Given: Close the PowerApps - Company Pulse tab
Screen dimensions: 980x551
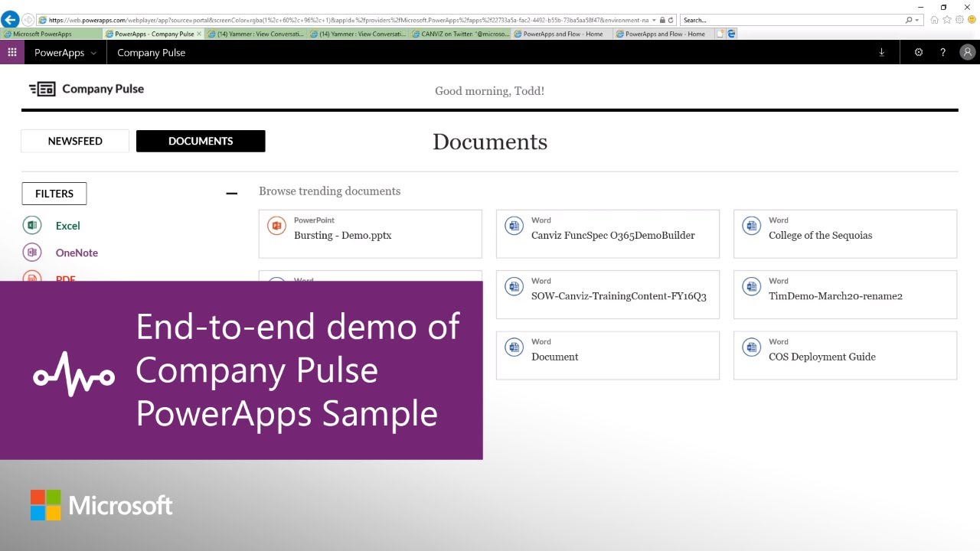Looking at the screenshot, I should [200, 34].
